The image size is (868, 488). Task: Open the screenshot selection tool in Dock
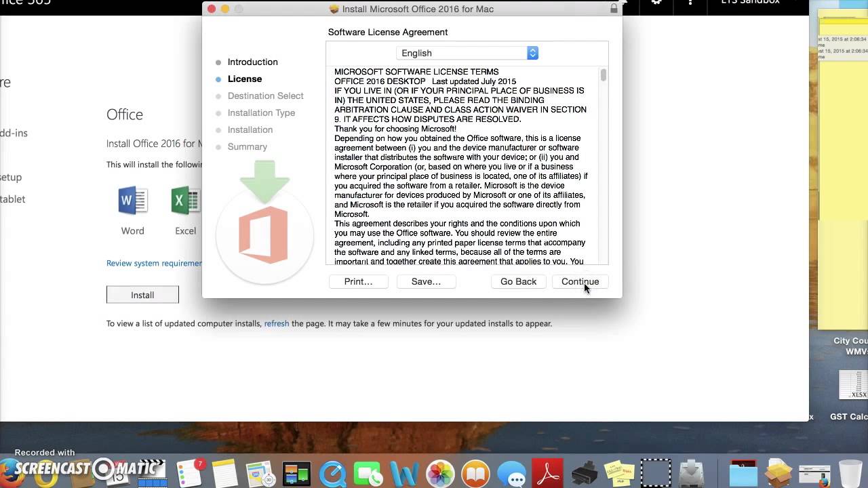pyautogui.click(x=656, y=474)
